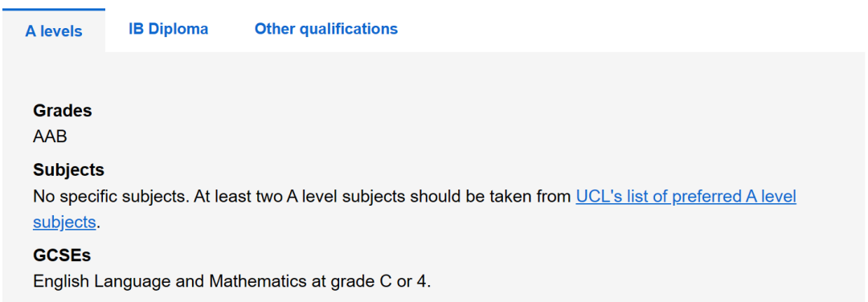
Task: Select the A levels tab
Action: click(x=54, y=31)
